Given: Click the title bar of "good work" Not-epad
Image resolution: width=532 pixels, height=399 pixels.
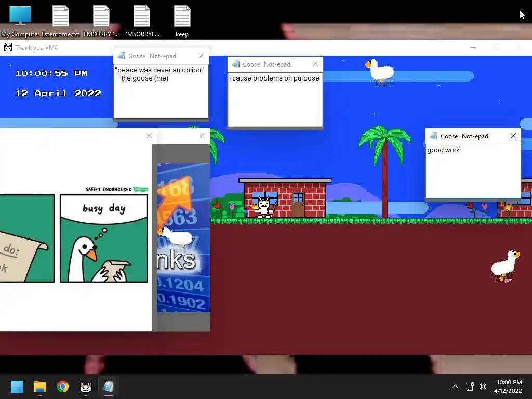Looking at the screenshot, I should pos(473,136).
